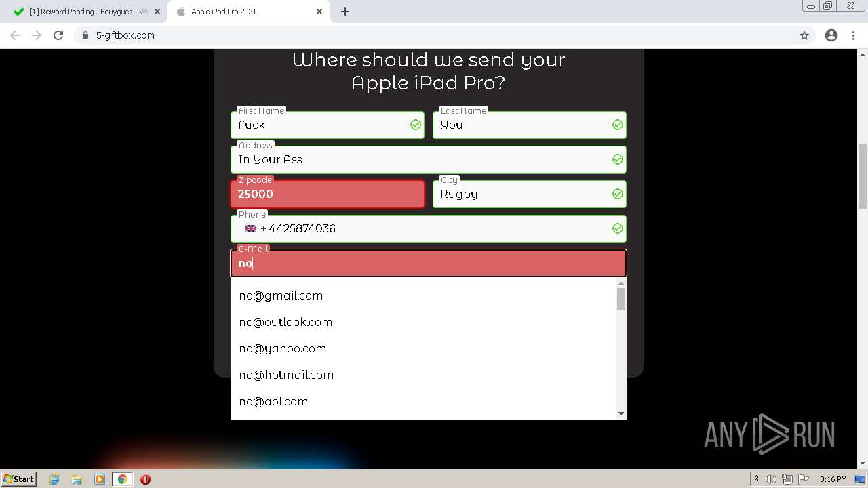Open the red Opera taskbar icon

coord(145,479)
